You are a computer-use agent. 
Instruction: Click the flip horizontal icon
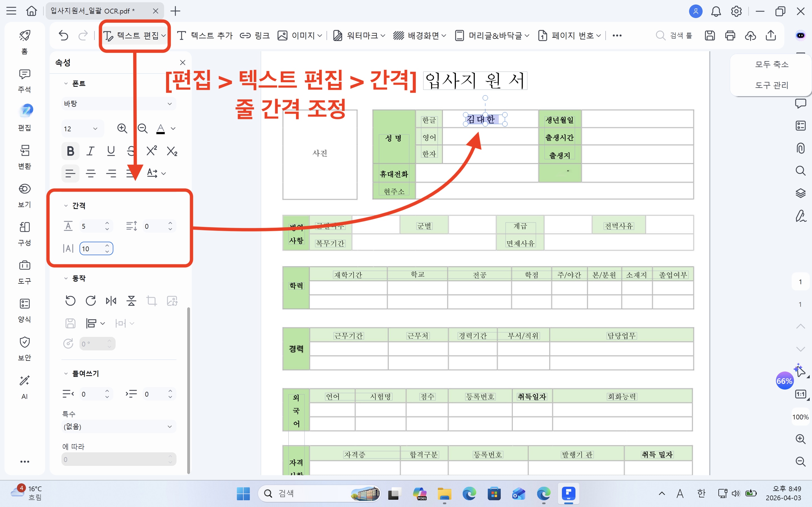click(x=111, y=301)
